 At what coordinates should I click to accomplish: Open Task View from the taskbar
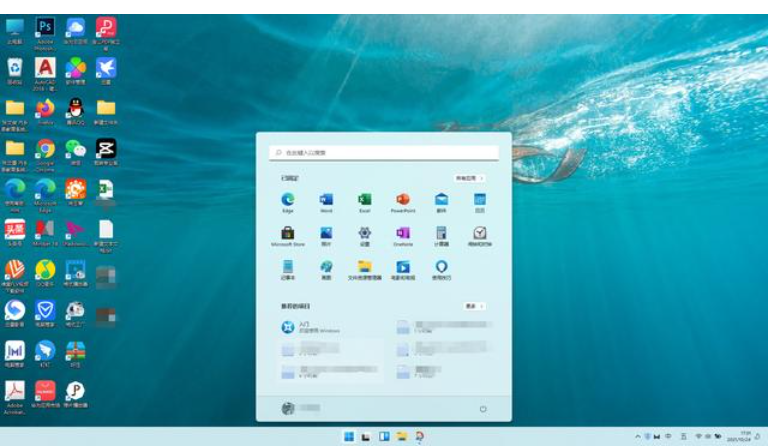[x=366, y=437]
